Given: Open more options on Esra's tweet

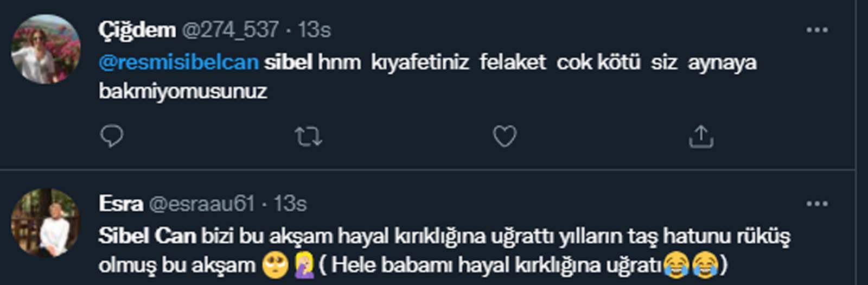Looking at the screenshot, I should (x=817, y=204).
